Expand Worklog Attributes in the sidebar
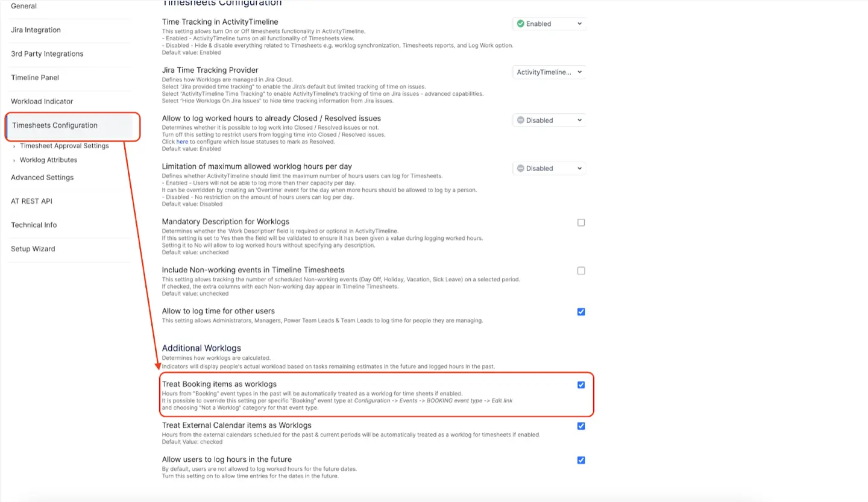The image size is (868, 502). point(48,160)
